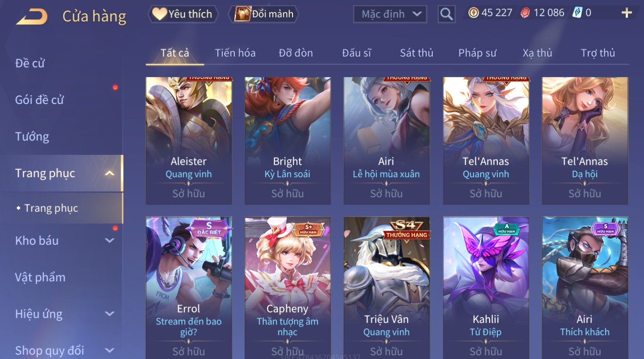Open the Kahlii Tử Điệp skin card
Image resolution: width=644 pixels, height=359 pixels.
pos(486,288)
